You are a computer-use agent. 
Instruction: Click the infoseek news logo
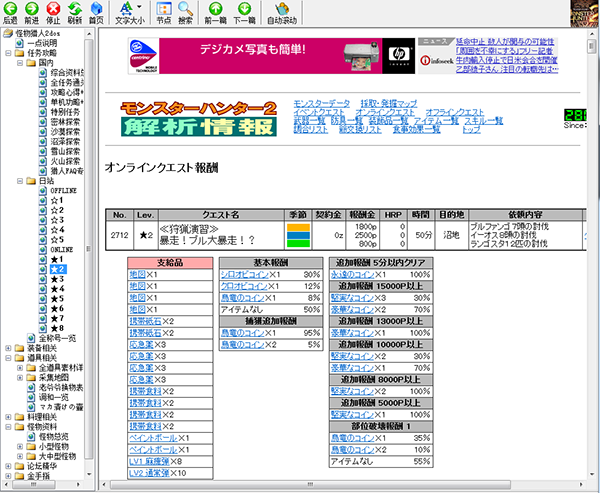point(437,60)
